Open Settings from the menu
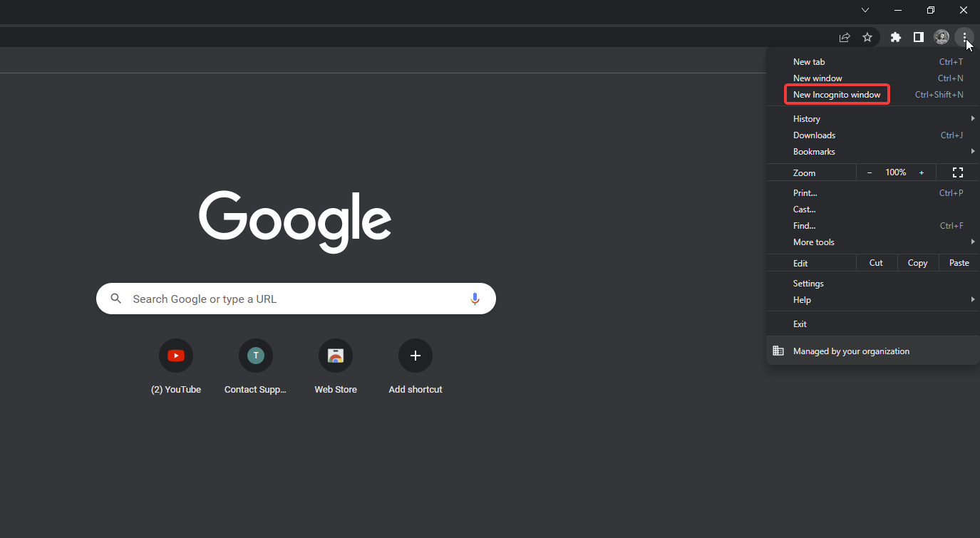 [873, 284]
